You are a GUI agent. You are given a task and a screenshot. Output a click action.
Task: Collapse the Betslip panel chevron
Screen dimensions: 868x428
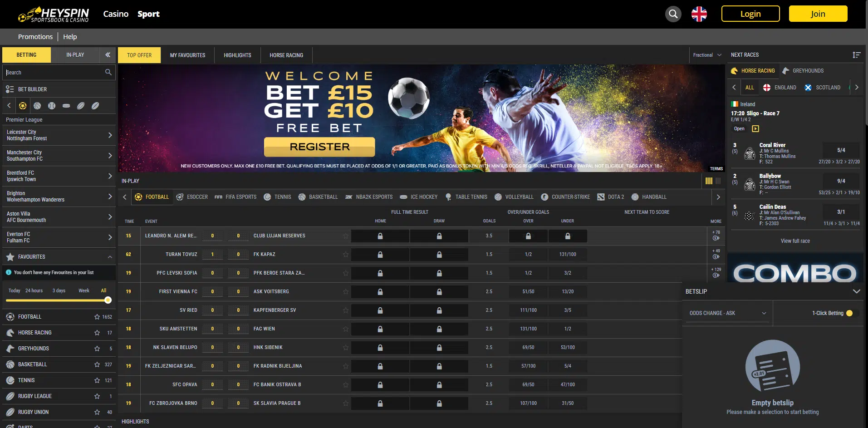[x=856, y=291]
